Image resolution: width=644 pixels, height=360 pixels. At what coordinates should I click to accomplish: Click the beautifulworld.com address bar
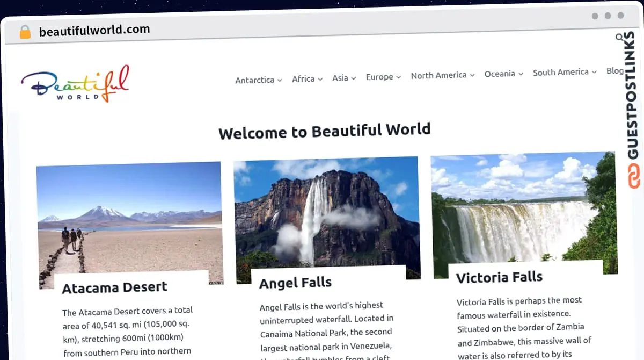coord(94,31)
